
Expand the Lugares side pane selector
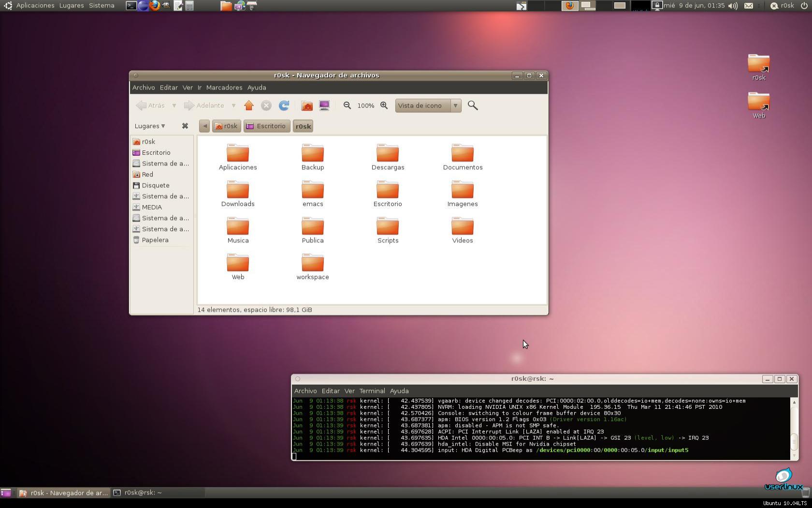coord(150,126)
